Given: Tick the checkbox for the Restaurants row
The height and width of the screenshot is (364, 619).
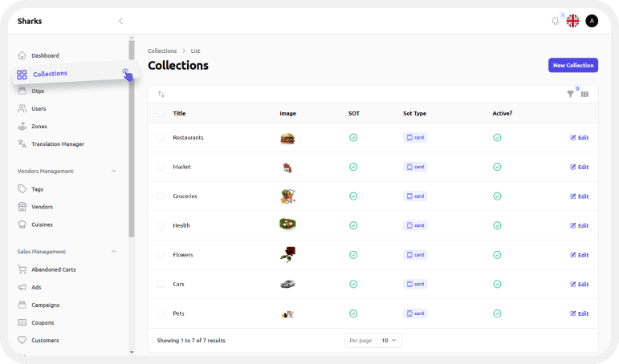Looking at the screenshot, I should [161, 138].
